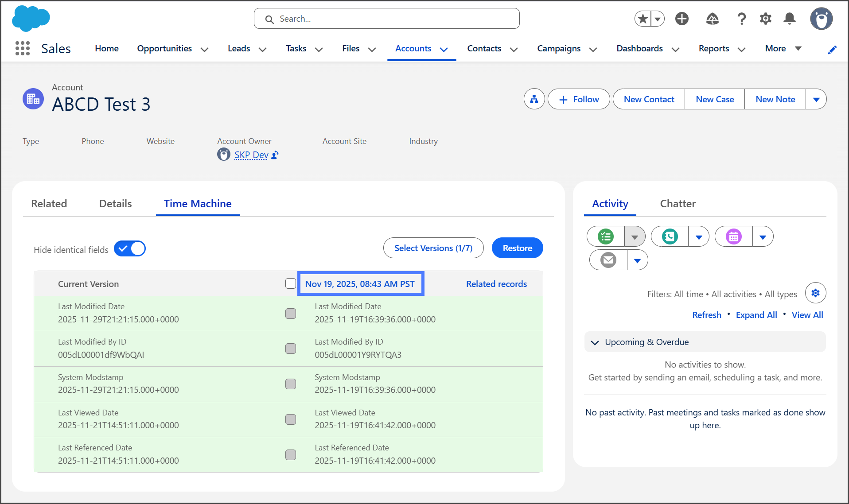Click the log a call icon
Viewport: 849px width, 504px height.
coord(670,236)
